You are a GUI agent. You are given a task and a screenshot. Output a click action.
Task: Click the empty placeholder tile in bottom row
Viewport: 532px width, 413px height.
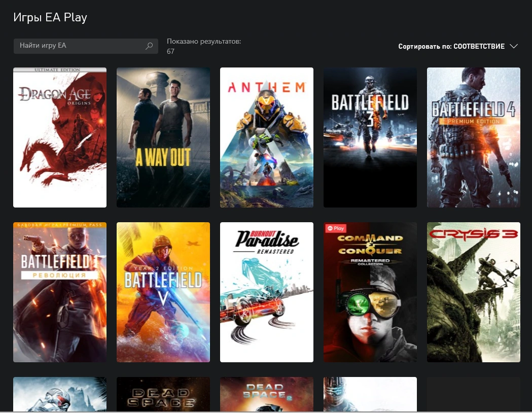tap(474, 394)
